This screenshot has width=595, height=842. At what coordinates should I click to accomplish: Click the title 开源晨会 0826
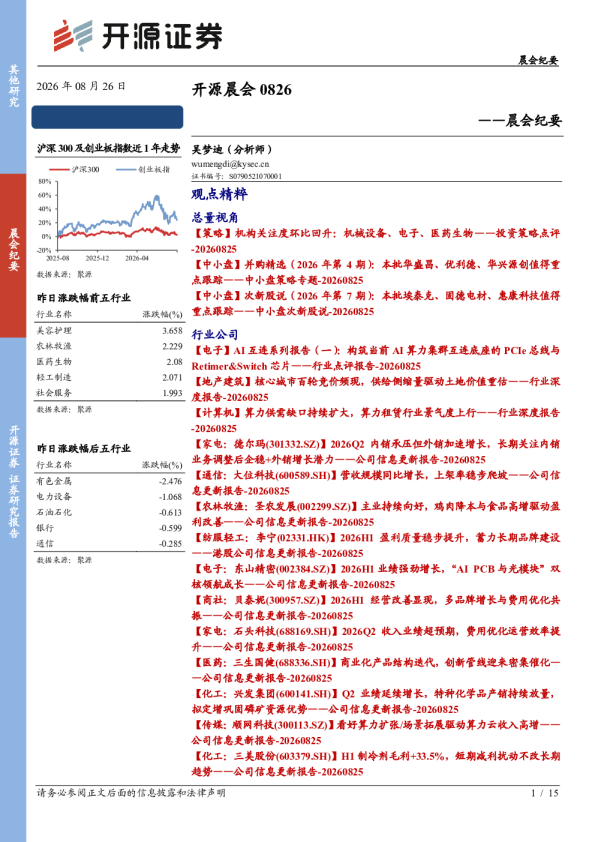click(242, 89)
